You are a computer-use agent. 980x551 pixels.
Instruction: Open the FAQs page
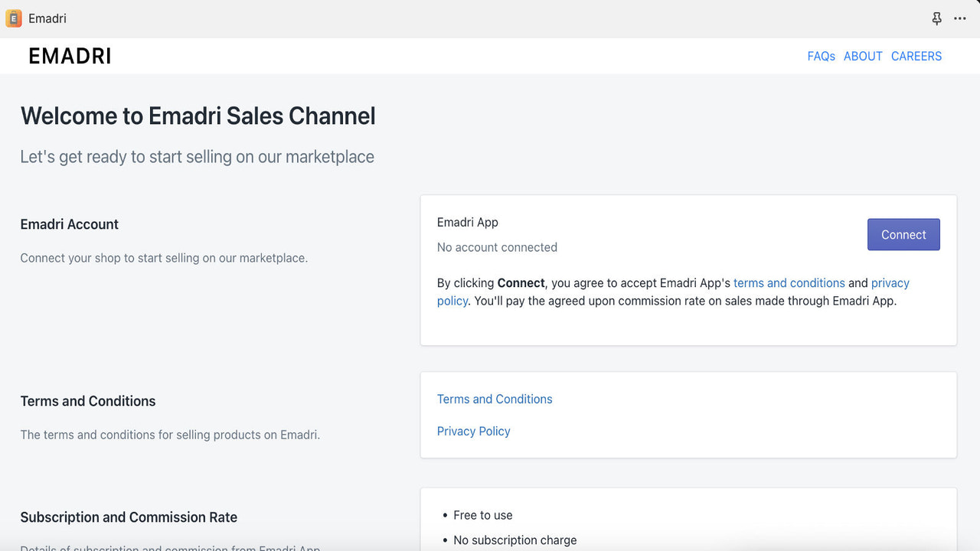821,56
